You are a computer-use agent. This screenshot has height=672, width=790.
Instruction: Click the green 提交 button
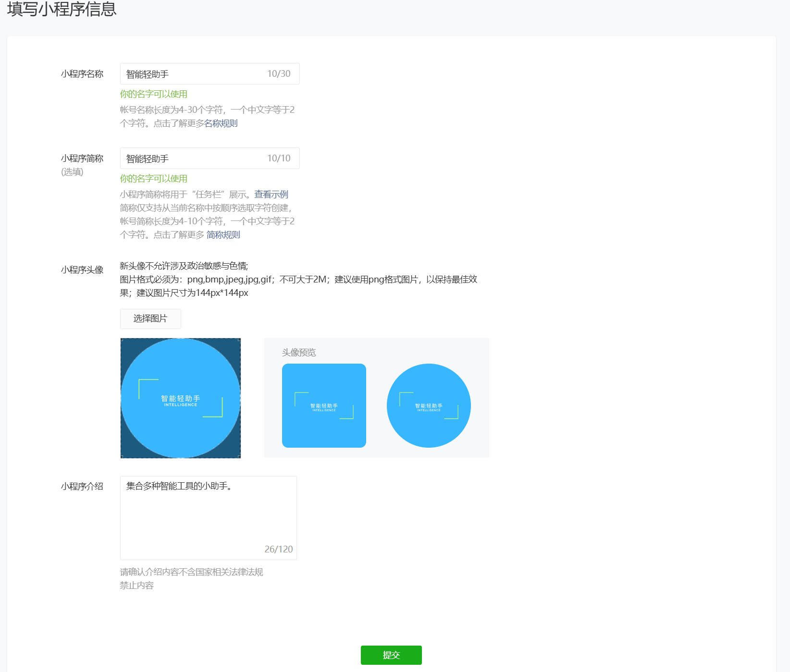click(x=391, y=655)
